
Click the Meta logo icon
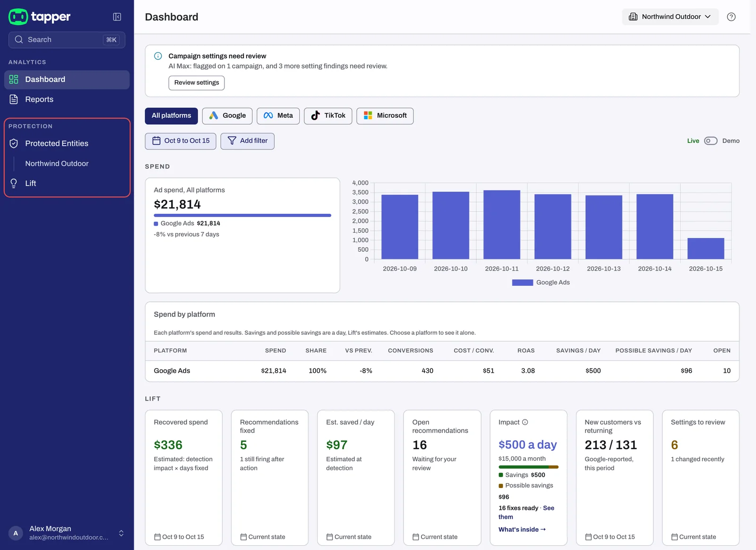point(268,115)
